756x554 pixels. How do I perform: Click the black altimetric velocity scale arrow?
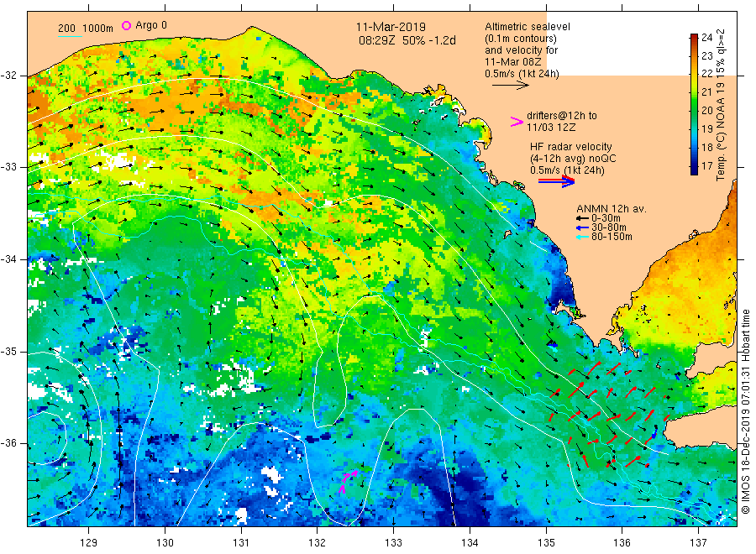point(511,86)
